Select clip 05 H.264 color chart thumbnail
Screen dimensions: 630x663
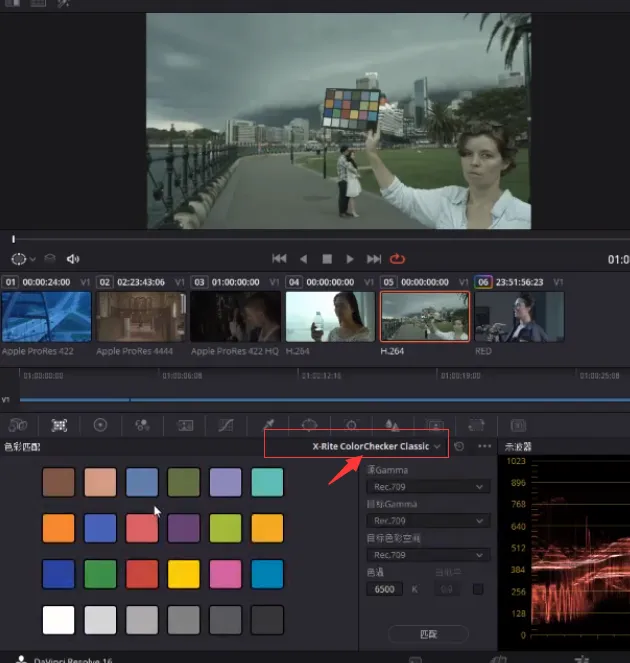[425, 316]
